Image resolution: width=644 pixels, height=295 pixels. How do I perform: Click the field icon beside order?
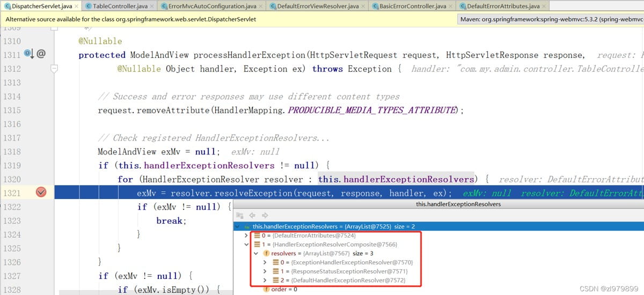coord(266,290)
